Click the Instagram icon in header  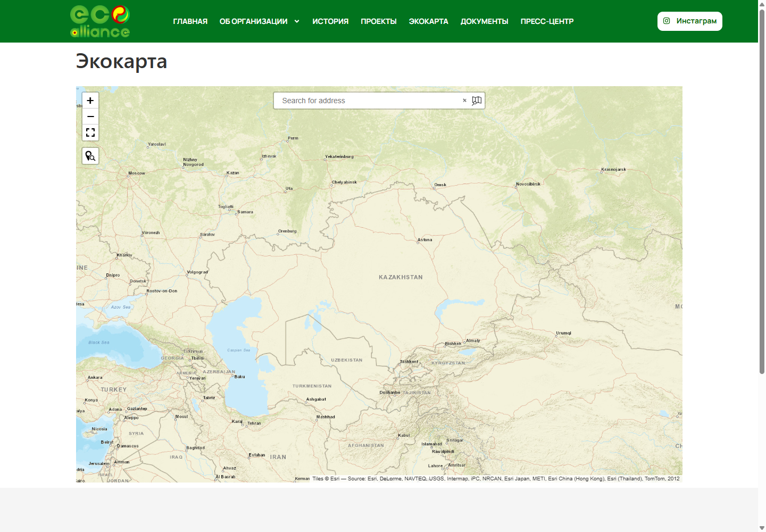667,21
